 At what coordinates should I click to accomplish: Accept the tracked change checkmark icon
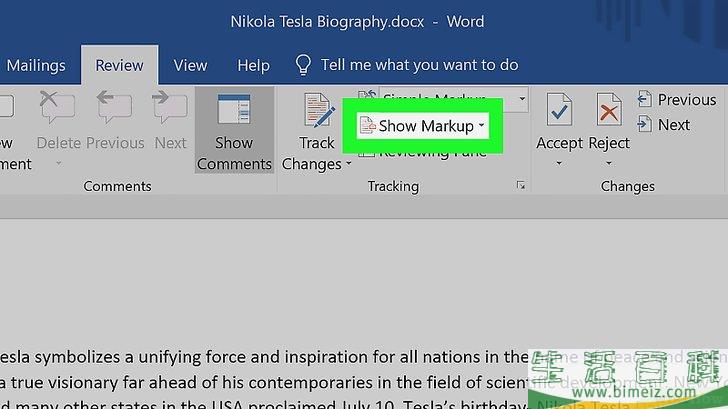pyautogui.click(x=559, y=110)
